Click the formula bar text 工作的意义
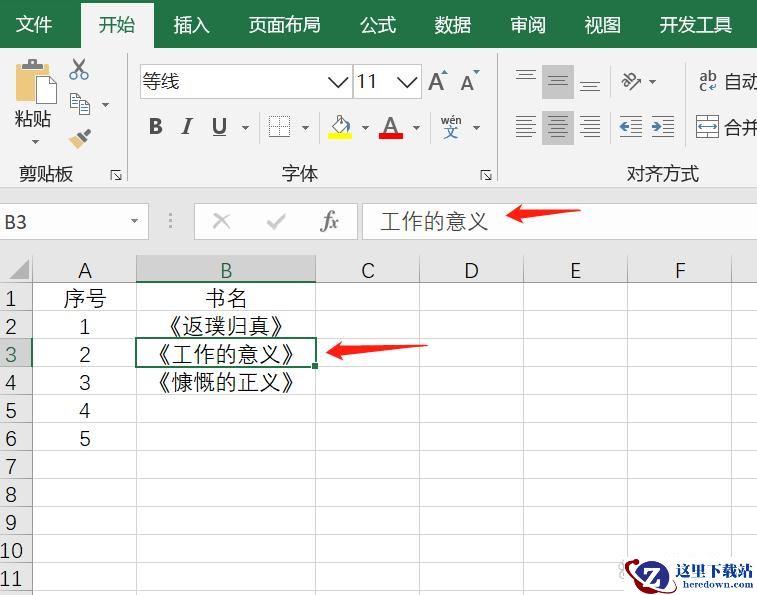The image size is (757, 595). (x=434, y=221)
